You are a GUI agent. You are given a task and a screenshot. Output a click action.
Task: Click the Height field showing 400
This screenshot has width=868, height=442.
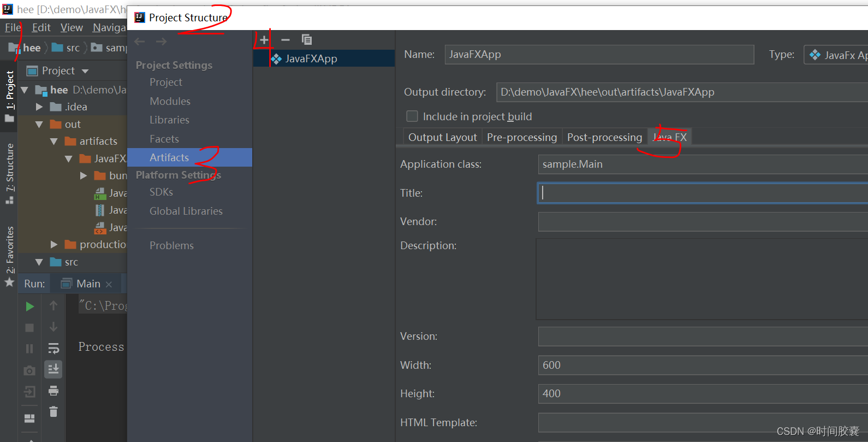click(x=703, y=393)
